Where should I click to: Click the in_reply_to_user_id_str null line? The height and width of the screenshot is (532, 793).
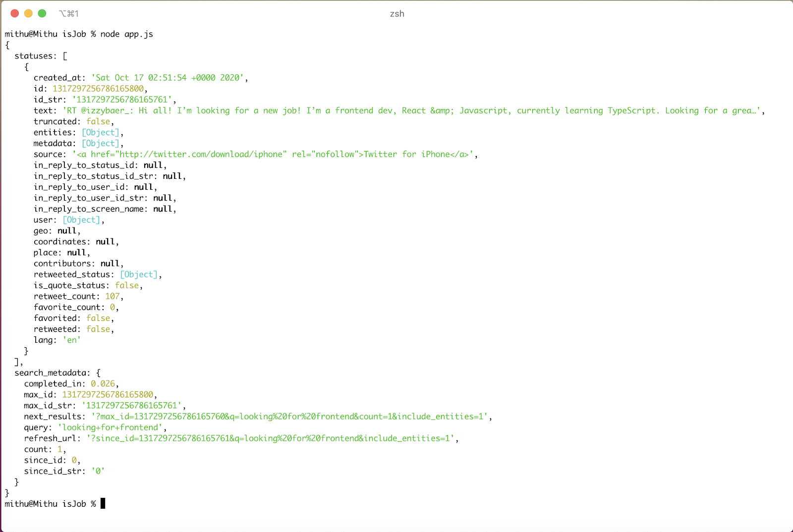[x=105, y=198]
